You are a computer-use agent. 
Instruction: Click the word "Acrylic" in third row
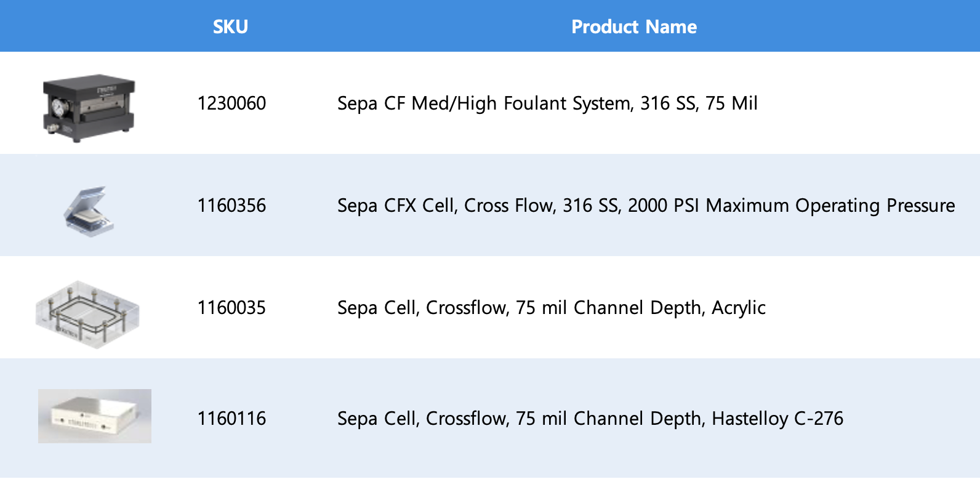(x=738, y=308)
